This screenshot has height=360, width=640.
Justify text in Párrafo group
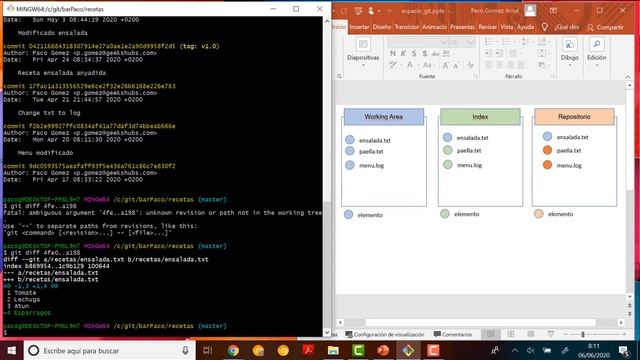click(x=521, y=65)
